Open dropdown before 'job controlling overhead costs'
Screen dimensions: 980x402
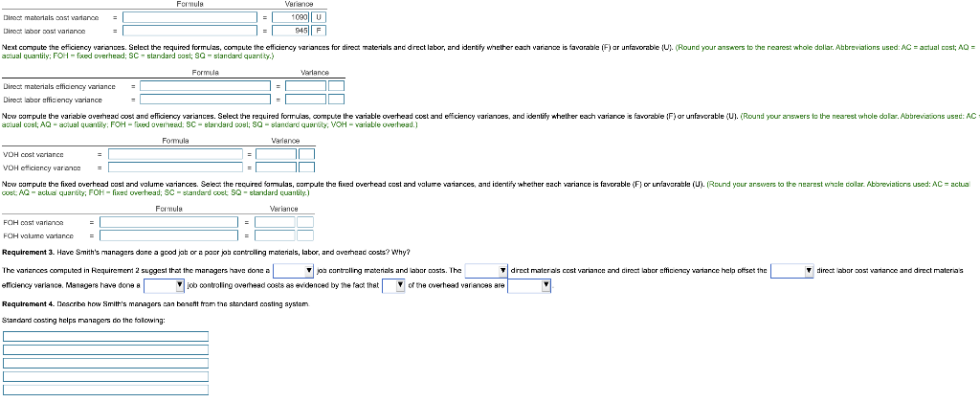coord(165,286)
